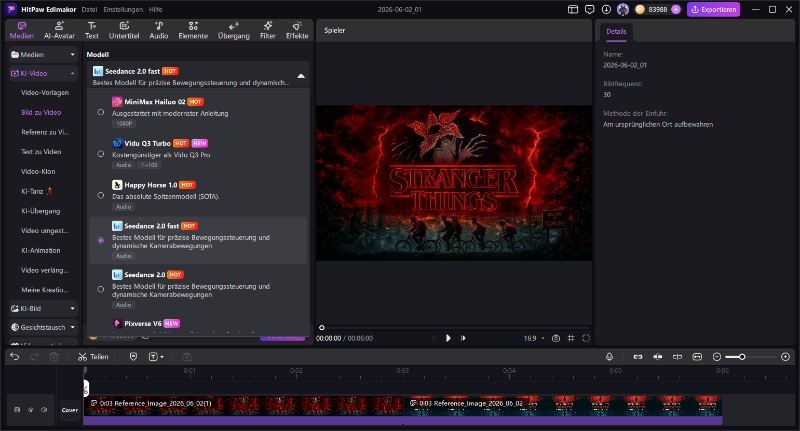This screenshot has width=800, height=431.
Task: Click the Cover button on the track
Action: click(x=70, y=410)
